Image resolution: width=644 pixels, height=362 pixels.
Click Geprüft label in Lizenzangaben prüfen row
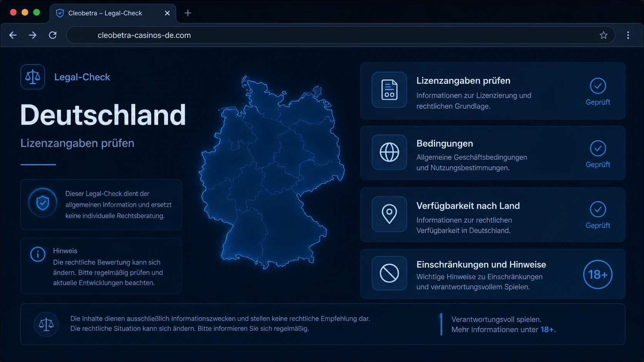(598, 102)
